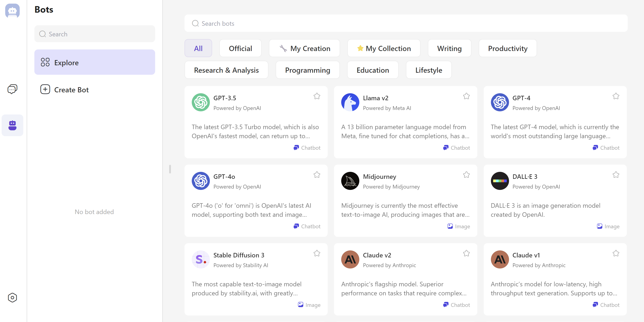The width and height of the screenshot is (644, 322).
Task: Click the Stable Diffusion 3 avatar
Action: [x=201, y=259]
